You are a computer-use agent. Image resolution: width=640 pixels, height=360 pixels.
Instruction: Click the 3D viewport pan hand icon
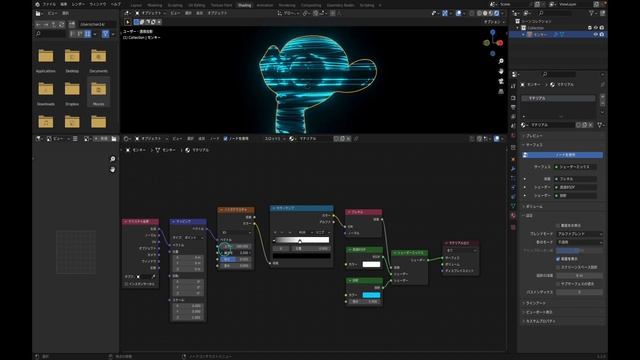tap(501, 71)
